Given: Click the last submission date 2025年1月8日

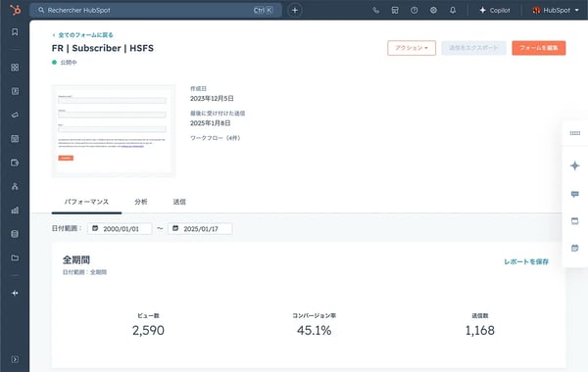Looking at the screenshot, I should pos(211,123).
